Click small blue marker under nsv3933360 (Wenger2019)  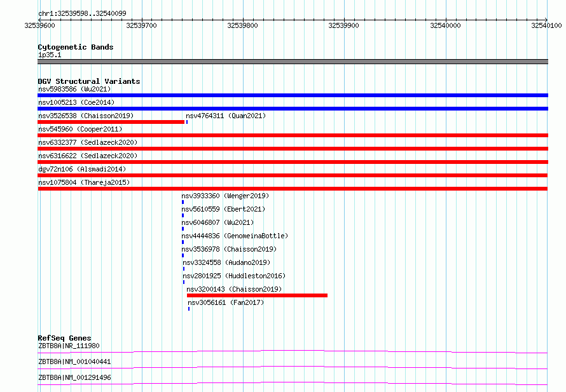[183, 202]
